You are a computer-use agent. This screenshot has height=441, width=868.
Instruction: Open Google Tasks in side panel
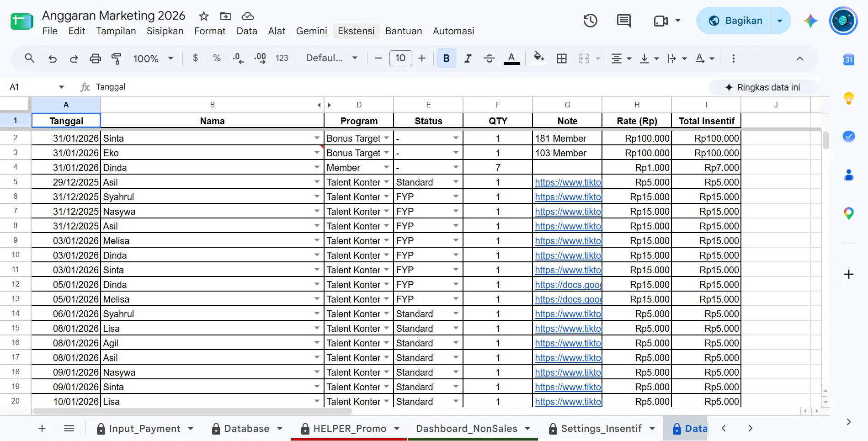click(x=849, y=136)
